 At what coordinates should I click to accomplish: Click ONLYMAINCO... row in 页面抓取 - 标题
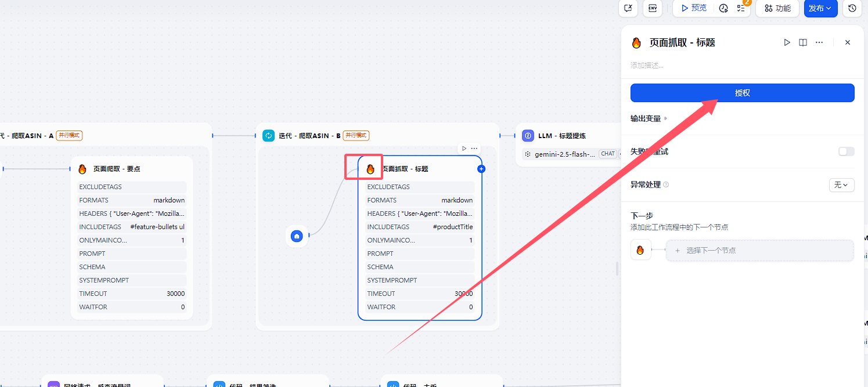point(420,240)
